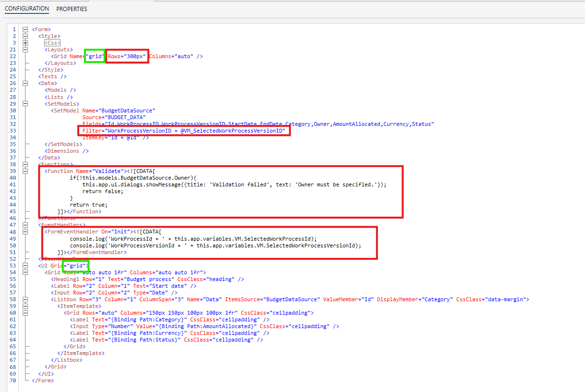This screenshot has height=392, width=585.
Task: Collapse the Layouts node fold marker
Action: tap(25, 49)
